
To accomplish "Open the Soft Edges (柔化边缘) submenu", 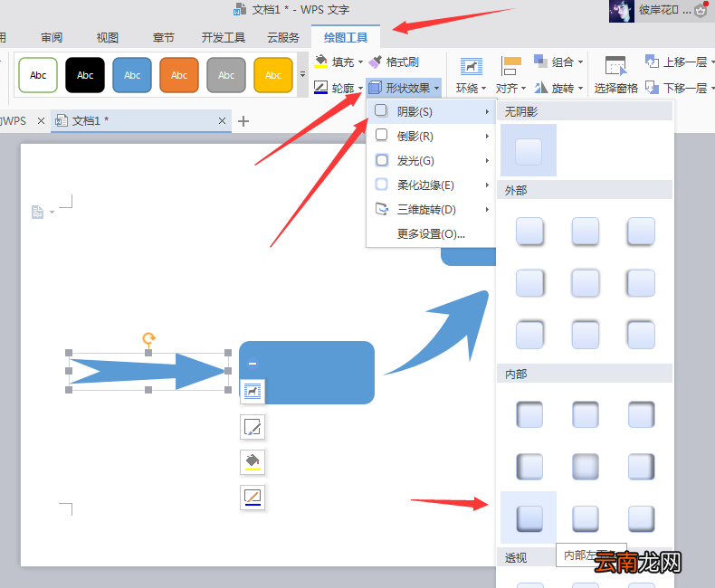I will click(x=432, y=185).
